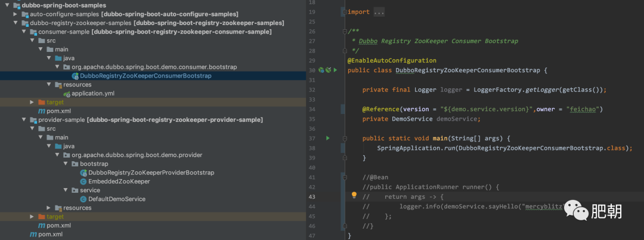Click the yellow intention lightbulb on line 43
Screen dimensions: 644x240
click(x=354, y=195)
